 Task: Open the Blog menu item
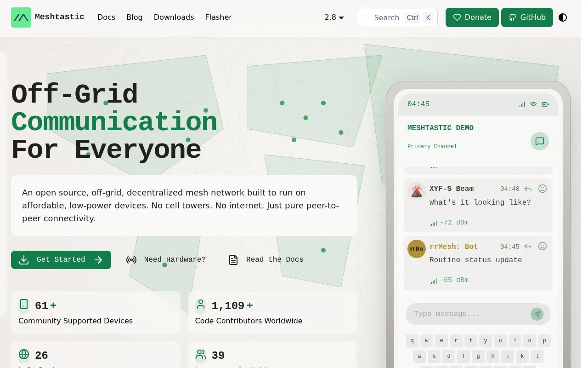click(135, 17)
